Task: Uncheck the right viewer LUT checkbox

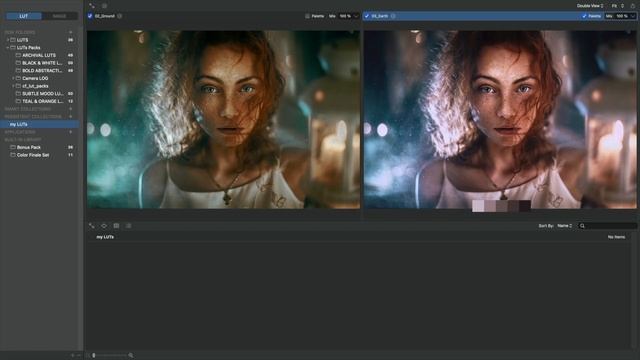Action: [x=367, y=16]
